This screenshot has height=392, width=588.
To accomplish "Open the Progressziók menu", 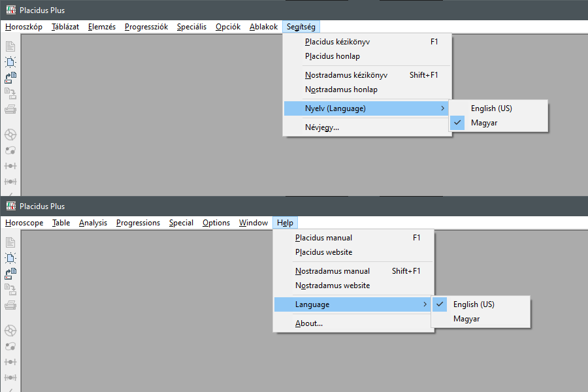I will tap(146, 27).
